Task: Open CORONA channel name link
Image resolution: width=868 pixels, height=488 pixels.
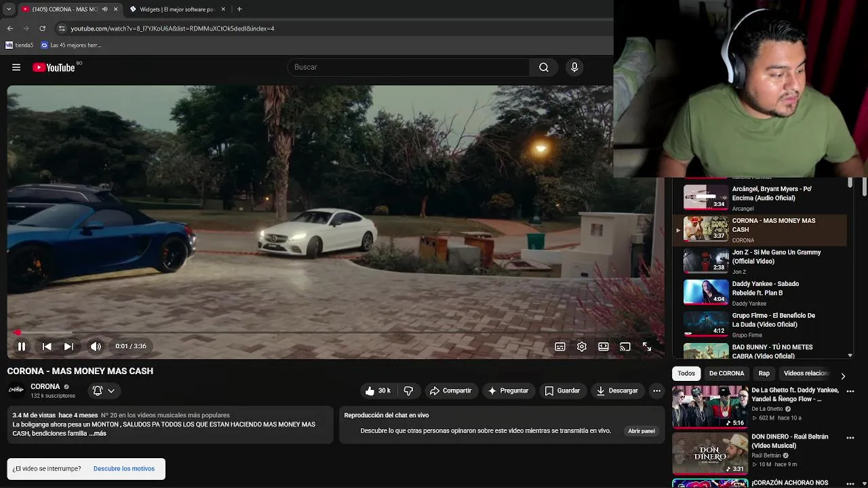Action: [45, 386]
